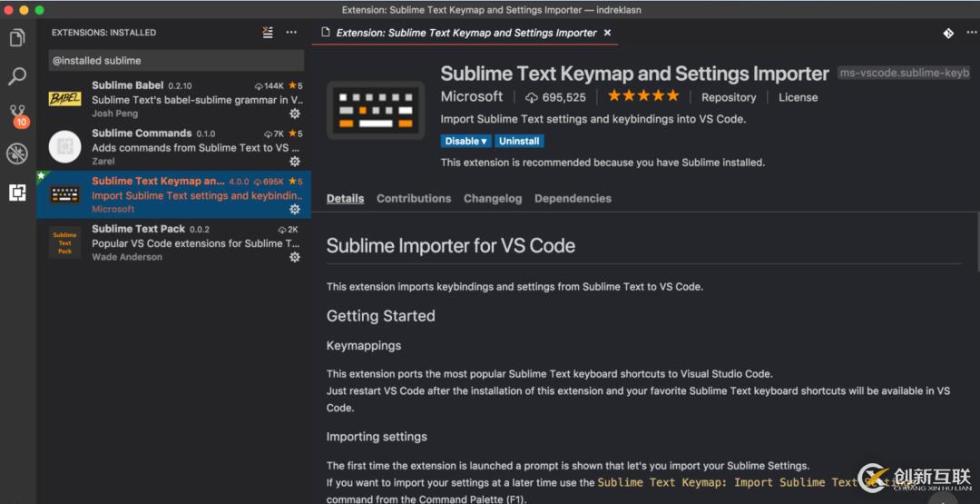
Task: Select Sublime Text Pack in extensions list
Action: tap(173, 242)
